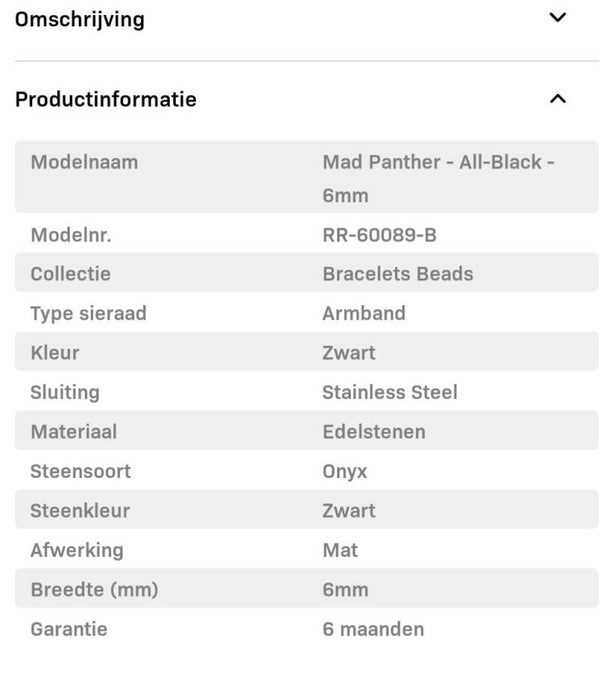
Task: Click the Sluiting row label
Action: click(65, 392)
